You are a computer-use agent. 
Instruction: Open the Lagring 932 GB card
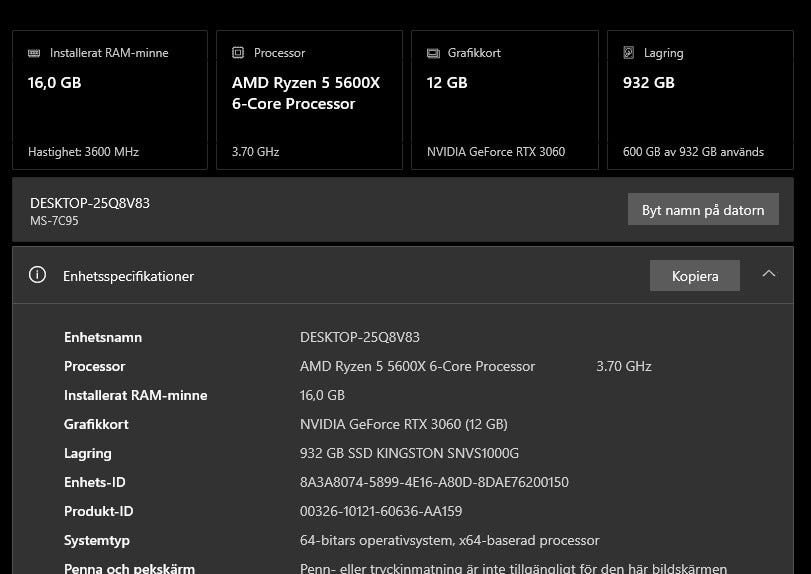coord(700,100)
